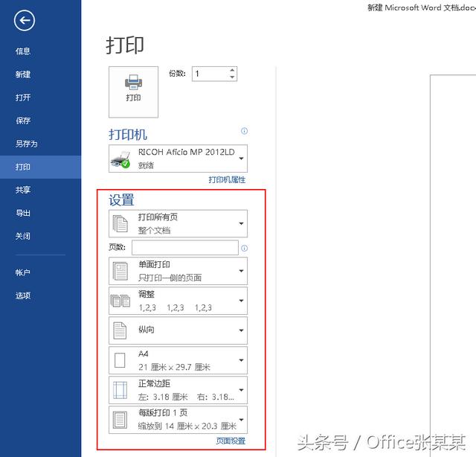This screenshot has width=476, height=457.
Task: Expand the A4 paper size dropdown arrow
Action: pos(241,360)
